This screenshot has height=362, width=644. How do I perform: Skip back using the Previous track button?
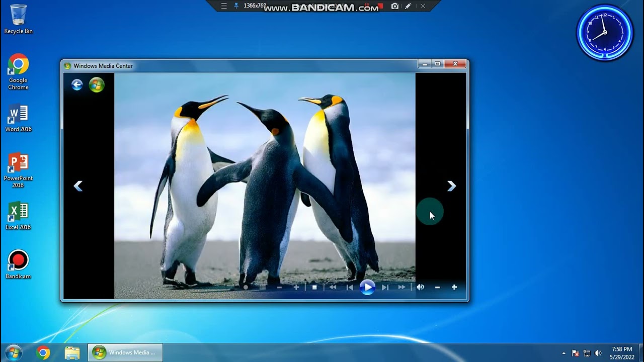click(x=350, y=288)
